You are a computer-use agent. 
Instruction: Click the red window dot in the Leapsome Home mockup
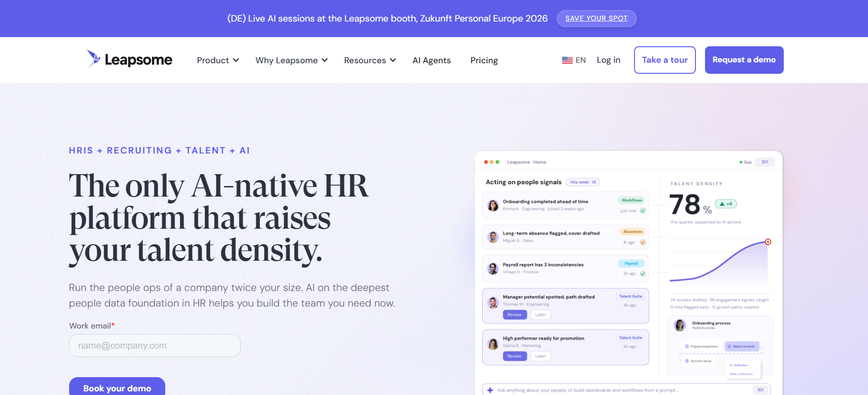(x=486, y=162)
